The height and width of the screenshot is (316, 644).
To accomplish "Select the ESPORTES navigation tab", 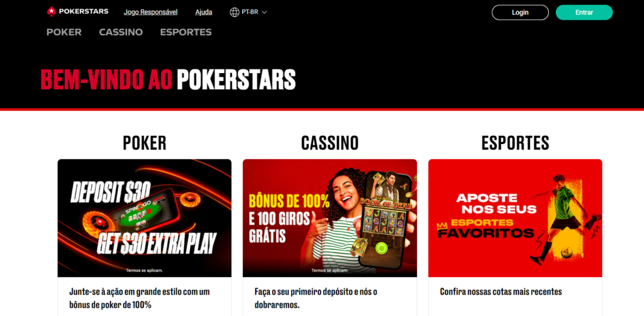I will [x=186, y=32].
